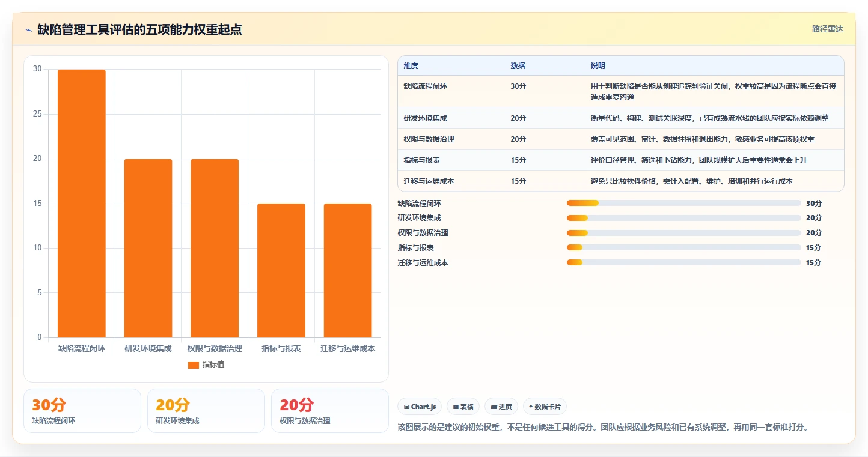Click 指标与报表 label in the progress list
The image size is (868, 457).
point(415,247)
